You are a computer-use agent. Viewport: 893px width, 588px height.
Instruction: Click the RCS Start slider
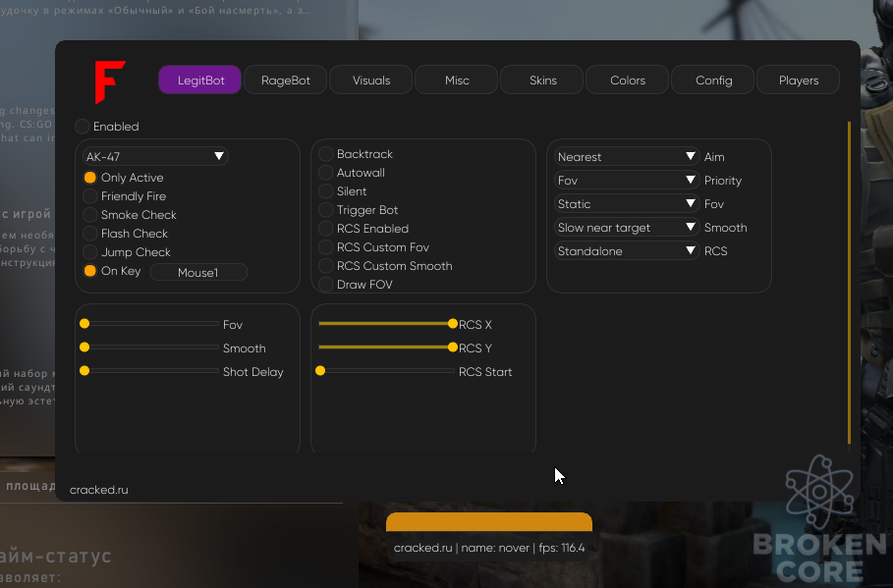click(x=387, y=371)
